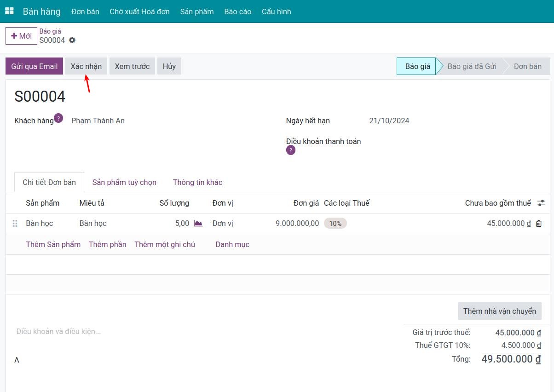Switch to Sản phẩm tuỳ chọn tab
Screen dimensions: 554x392
click(x=124, y=182)
